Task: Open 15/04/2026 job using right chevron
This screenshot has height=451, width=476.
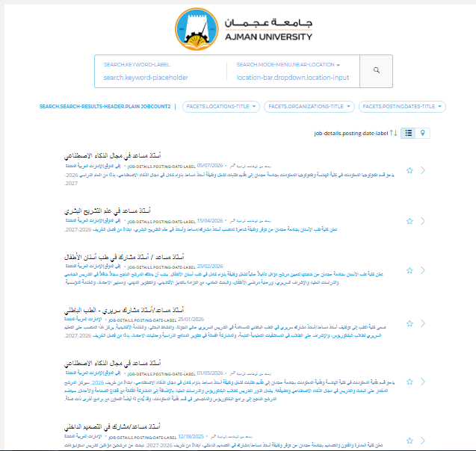Action: [x=423, y=221]
